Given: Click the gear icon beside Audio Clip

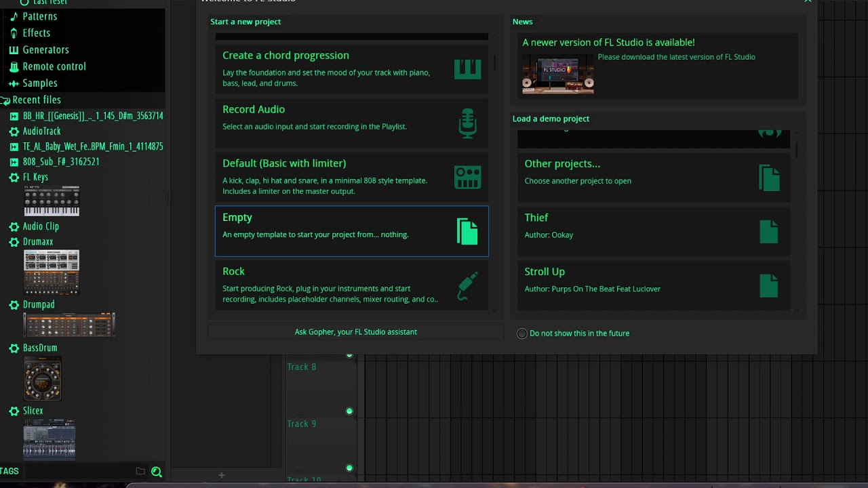Looking at the screenshot, I should [x=14, y=226].
